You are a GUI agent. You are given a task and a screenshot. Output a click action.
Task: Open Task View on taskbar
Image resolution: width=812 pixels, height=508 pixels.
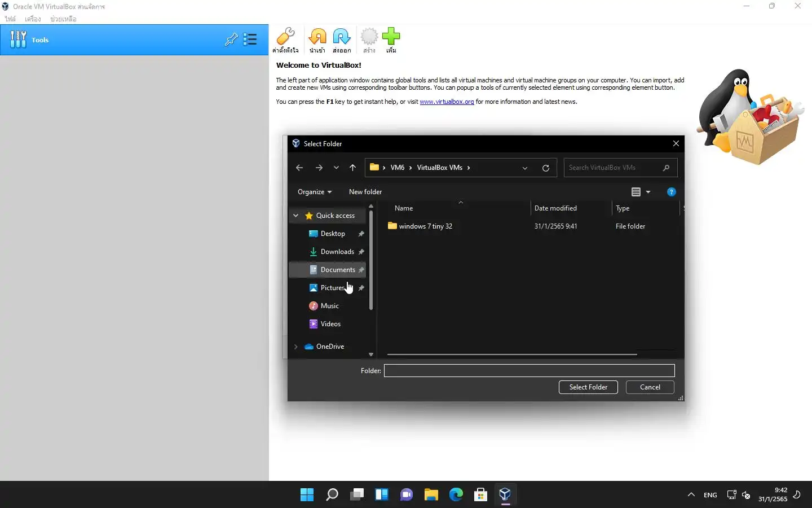tap(357, 494)
